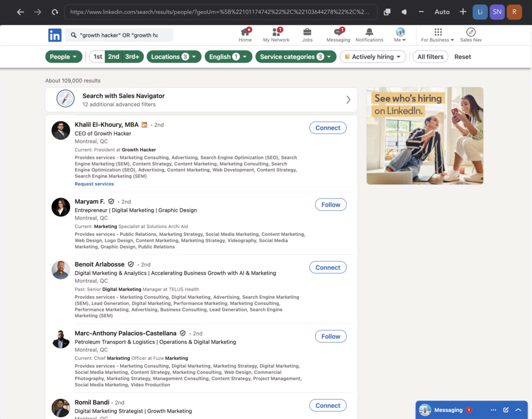Toggle the 2nd connections filter
This screenshot has height=419, width=532.
(113, 57)
